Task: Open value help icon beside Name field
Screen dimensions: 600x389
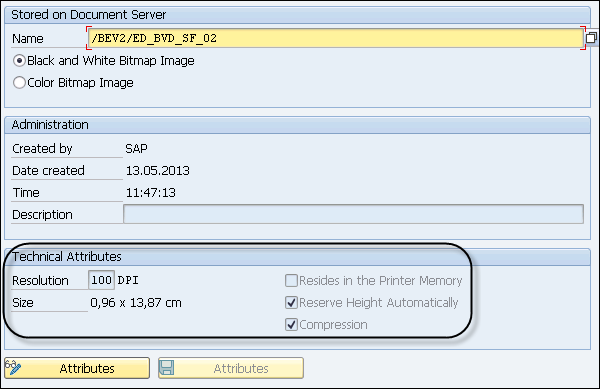Action: coord(592,37)
